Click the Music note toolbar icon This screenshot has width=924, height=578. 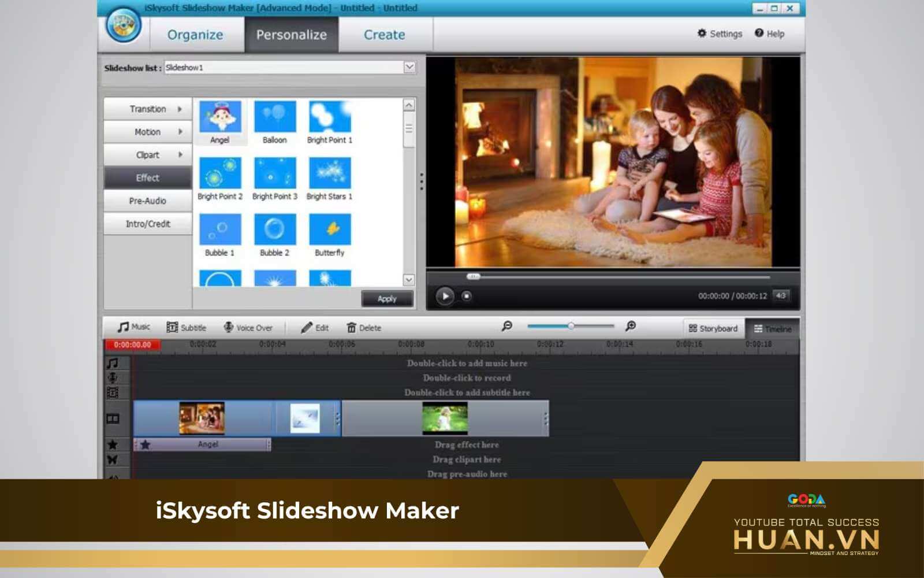tap(123, 327)
